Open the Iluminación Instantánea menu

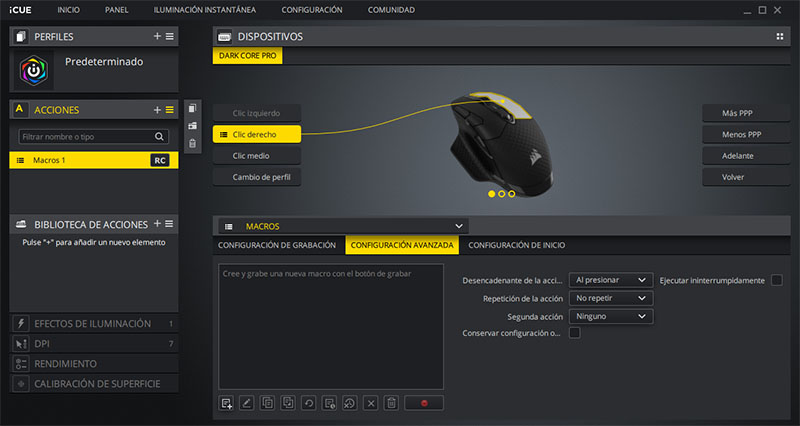pyautogui.click(x=205, y=10)
